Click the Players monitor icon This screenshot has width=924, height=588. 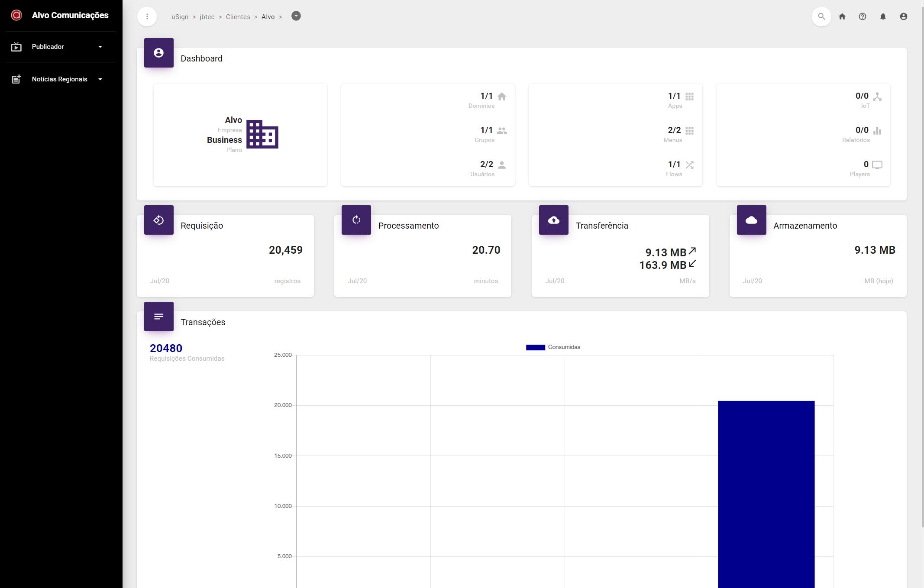[x=877, y=165]
